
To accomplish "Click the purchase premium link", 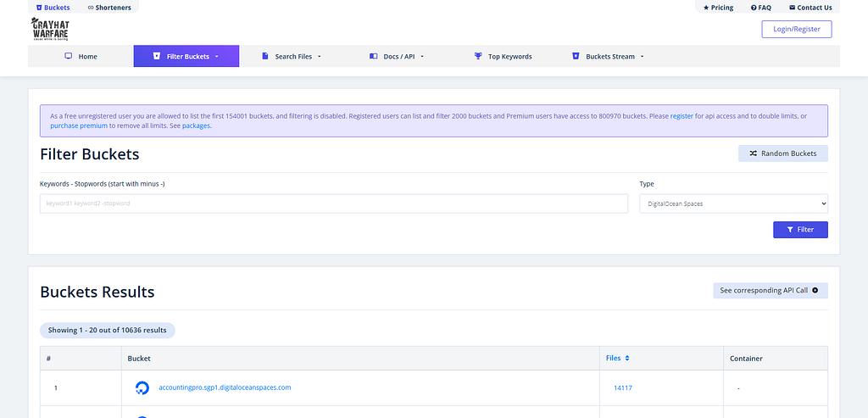I will coord(79,125).
